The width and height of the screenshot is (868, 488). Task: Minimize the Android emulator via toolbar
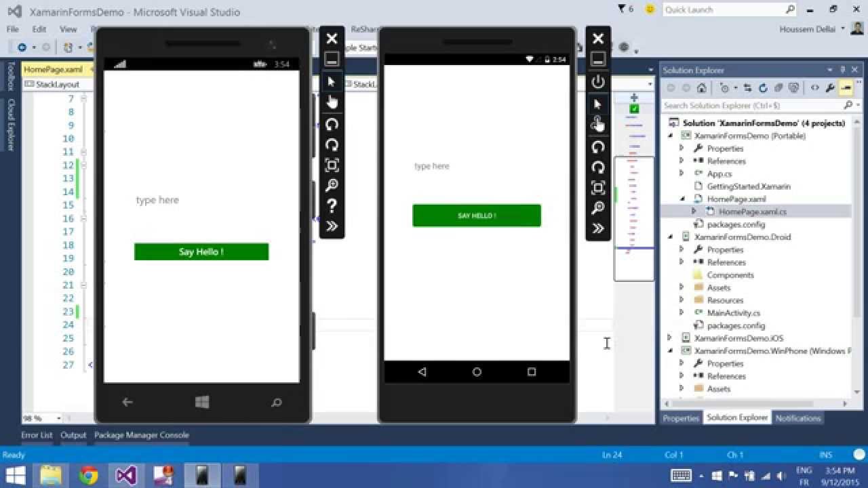point(598,59)
